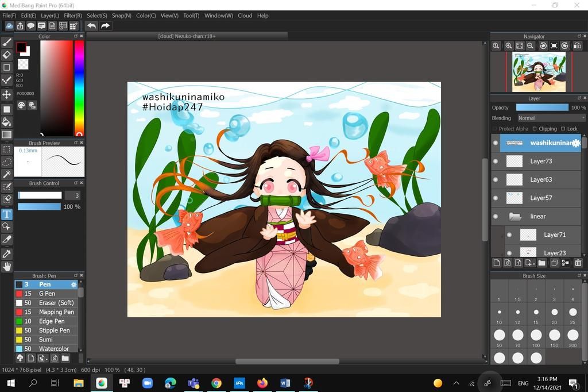Select the Watercolor brush
The image size is (588, 392).
[46, 349]
